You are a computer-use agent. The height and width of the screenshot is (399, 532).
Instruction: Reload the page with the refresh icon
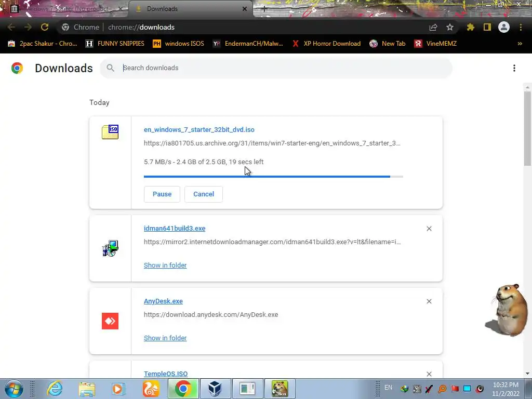pos(45,27)
